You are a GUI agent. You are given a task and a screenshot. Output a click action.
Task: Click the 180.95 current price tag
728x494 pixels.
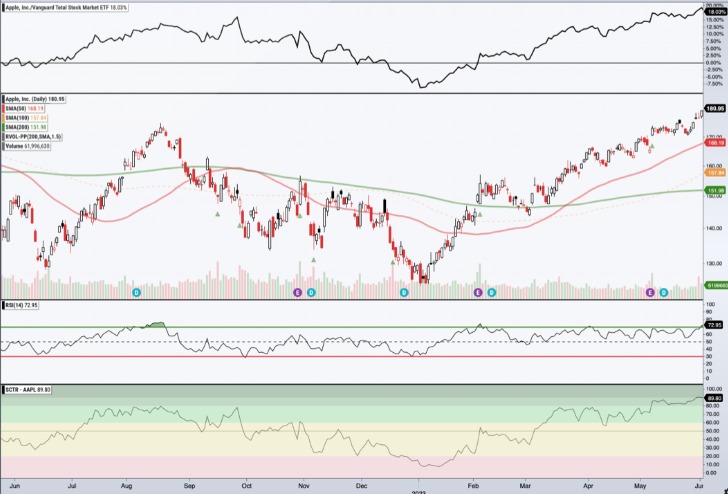click(x=714, y=107)
